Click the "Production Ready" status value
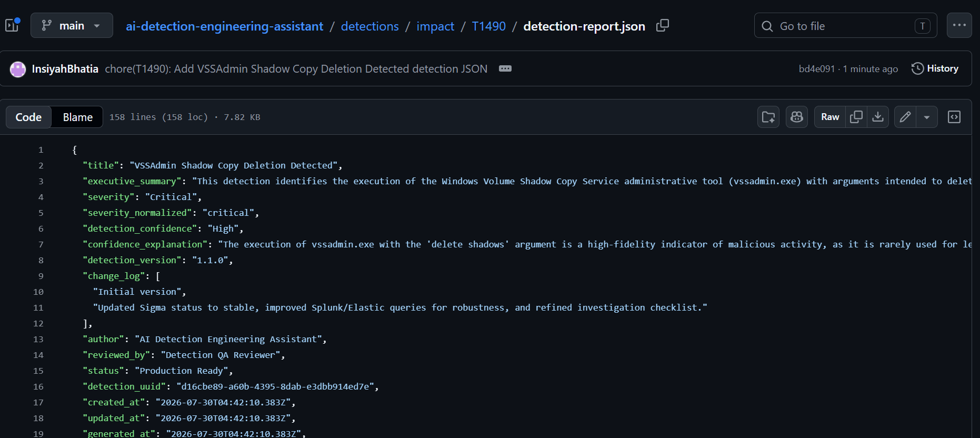The width and height of the screenshot is (980, 438). 182,371
